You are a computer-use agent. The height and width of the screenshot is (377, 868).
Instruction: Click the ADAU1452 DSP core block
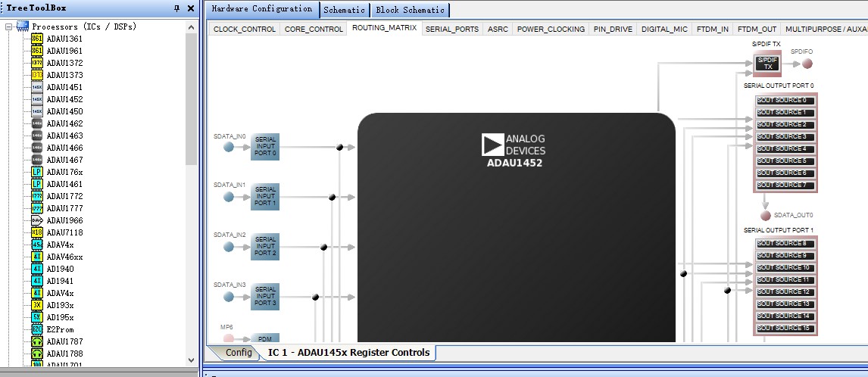517,227
